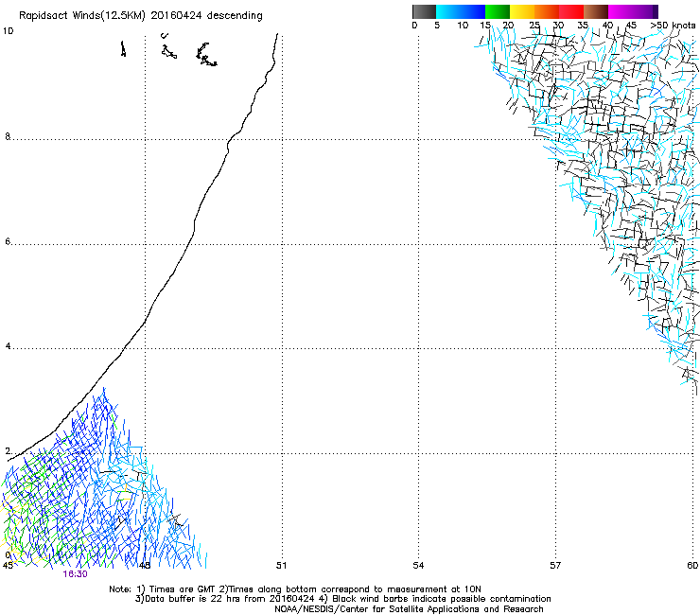The height and width of the screenshot is (615, 700).
Task: Click the longitude label '51' on bottom axis
Action: pyautogui.click(x=281, y=566)
